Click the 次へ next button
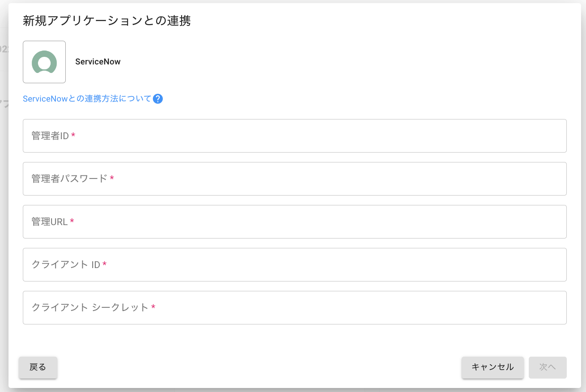586x392 pixels. pyautogui.click(x=548, y=367)
